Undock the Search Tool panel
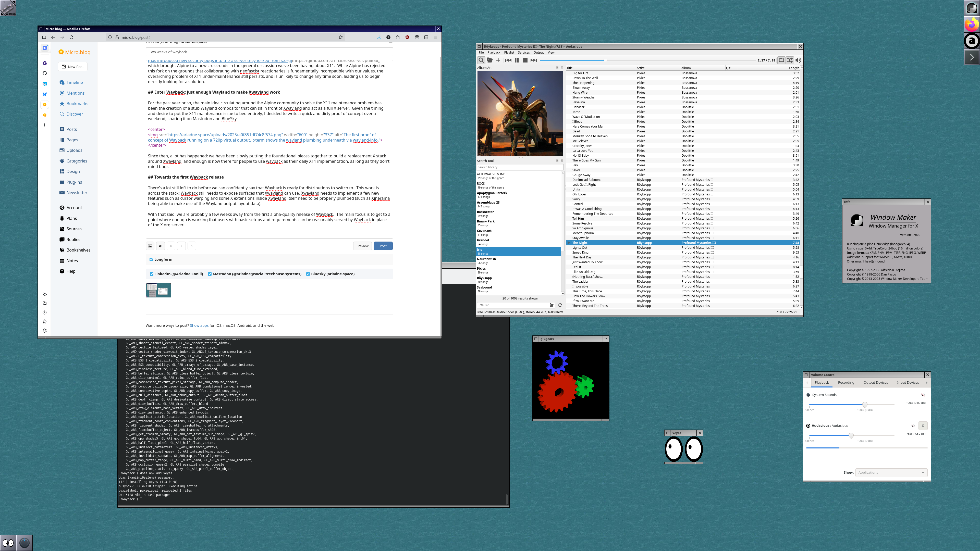980x551 pixels. [557, 161]
